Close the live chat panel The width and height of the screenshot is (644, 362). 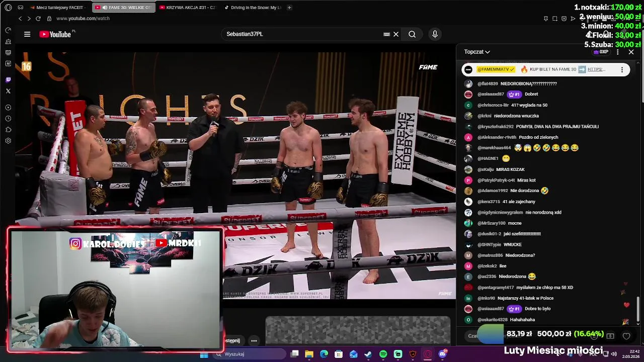click(x=631, y=52)
